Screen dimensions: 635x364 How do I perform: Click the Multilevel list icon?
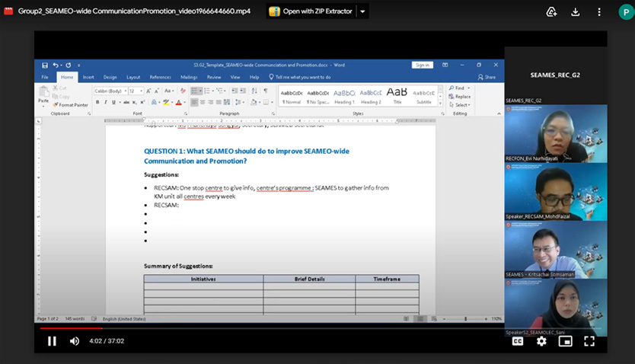click(x=220, y=91)
